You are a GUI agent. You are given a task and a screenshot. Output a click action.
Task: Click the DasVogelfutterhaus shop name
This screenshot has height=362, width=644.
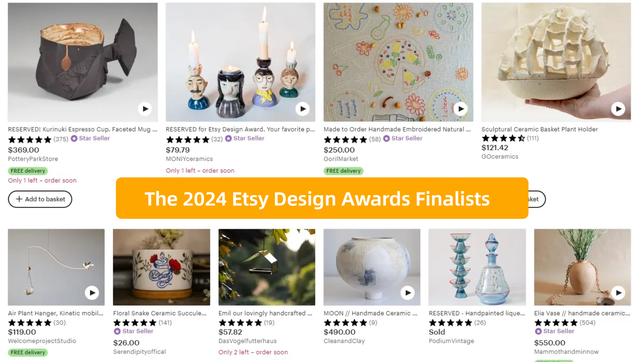[x=248, y=341]
